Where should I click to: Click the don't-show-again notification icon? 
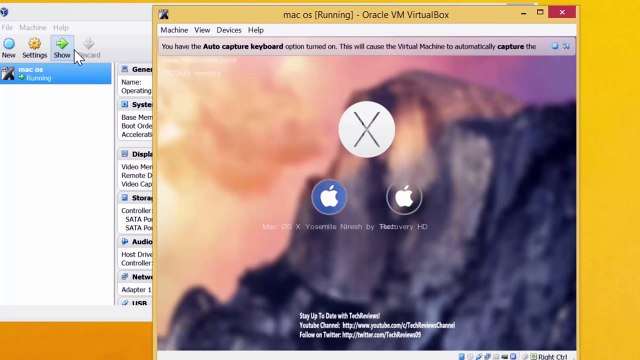point(566,46)
